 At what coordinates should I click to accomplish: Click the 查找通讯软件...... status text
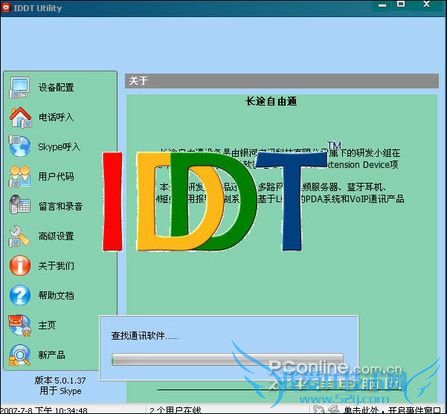point(145,336)
